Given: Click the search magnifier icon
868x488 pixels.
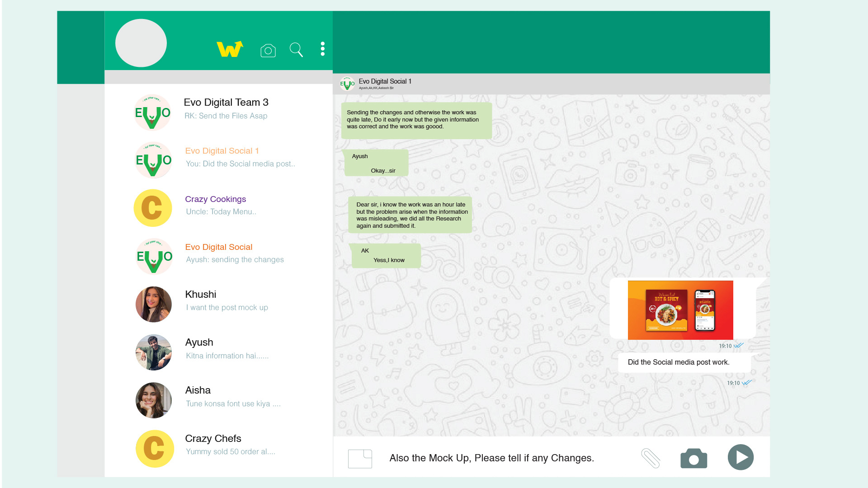Looking at the screenshot, I should pyautogui.click(x=296, y=50).
